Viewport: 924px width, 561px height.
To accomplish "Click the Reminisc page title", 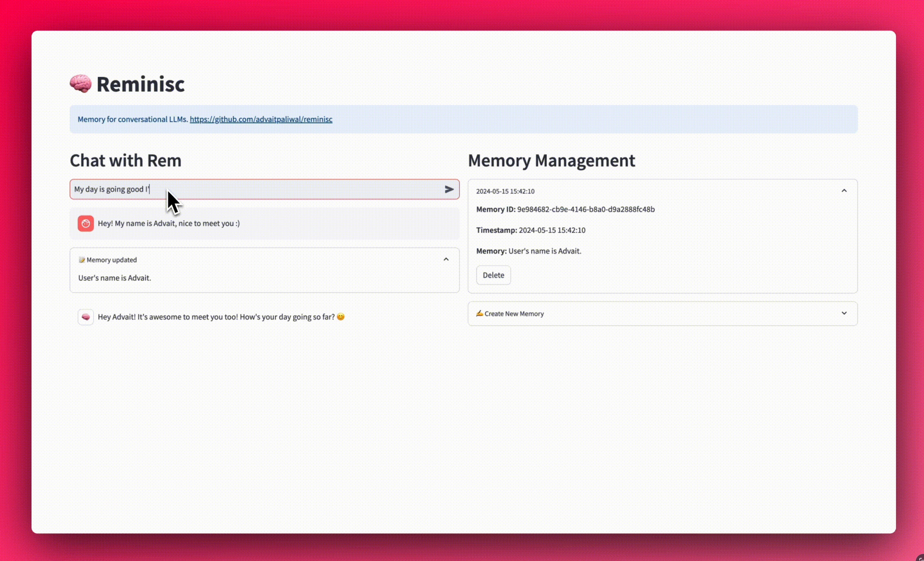I will pos(140,84).
